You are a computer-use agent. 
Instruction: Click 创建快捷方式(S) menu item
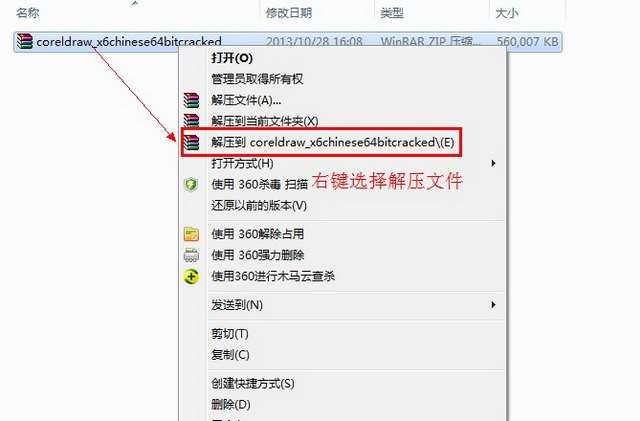point(253,383)
